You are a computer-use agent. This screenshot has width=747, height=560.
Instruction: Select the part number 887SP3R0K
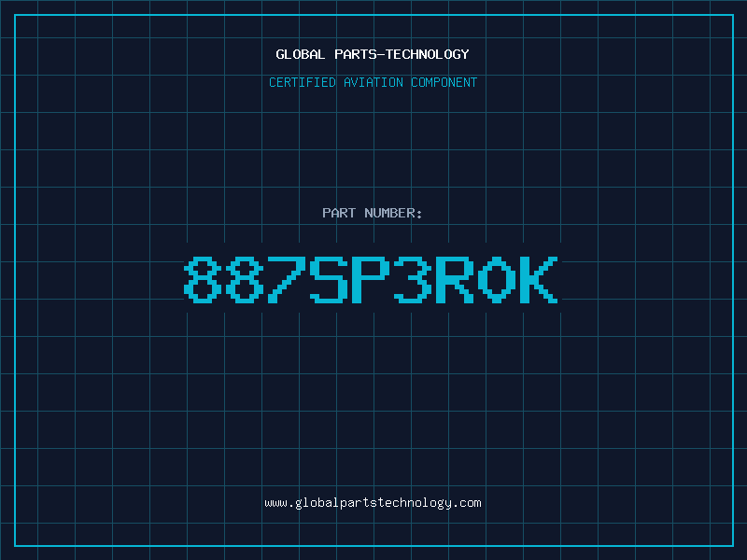(371, 279)
